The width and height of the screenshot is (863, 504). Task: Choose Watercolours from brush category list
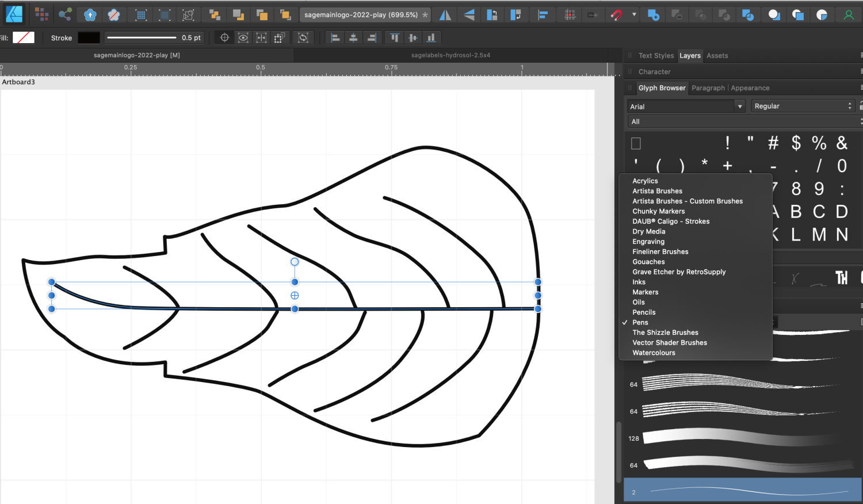654,353
